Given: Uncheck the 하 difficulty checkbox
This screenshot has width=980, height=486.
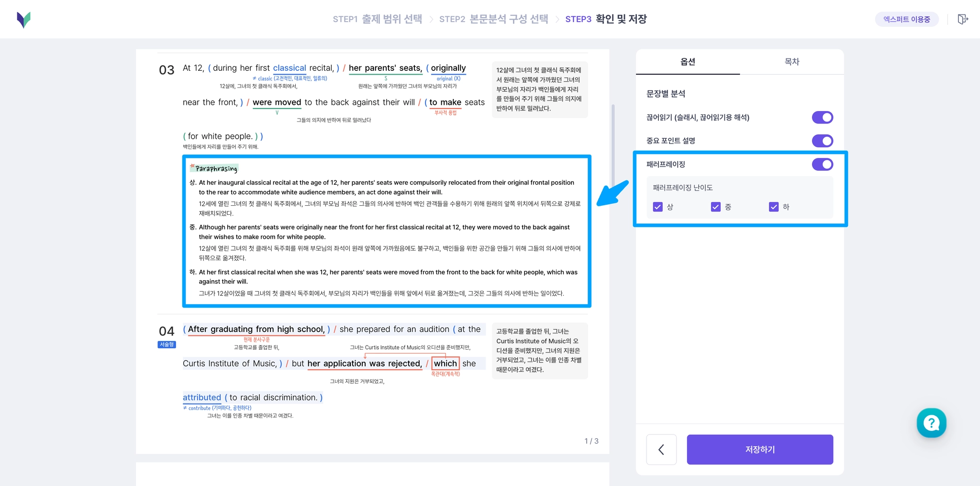Looking at the screenshot, I should (774, 207).
